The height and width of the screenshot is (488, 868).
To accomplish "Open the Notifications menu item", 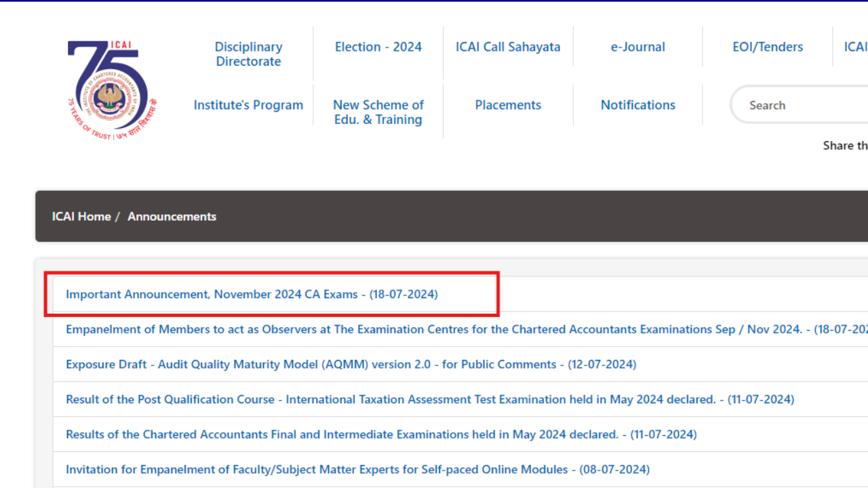I will (x=638, y=105).
